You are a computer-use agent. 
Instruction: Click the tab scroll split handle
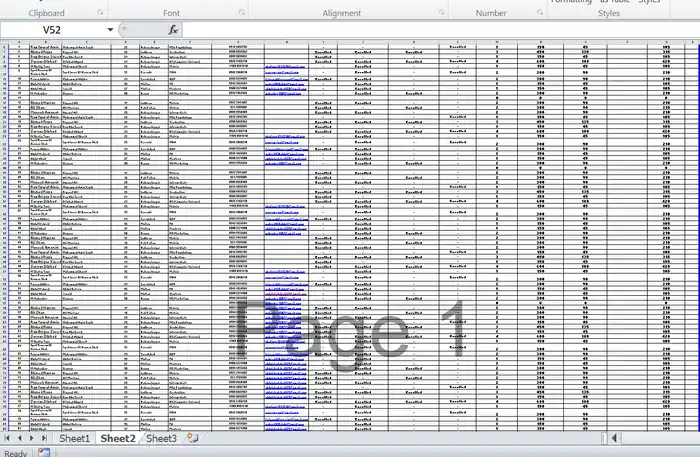pyautogui.click(x=604, y=438)
